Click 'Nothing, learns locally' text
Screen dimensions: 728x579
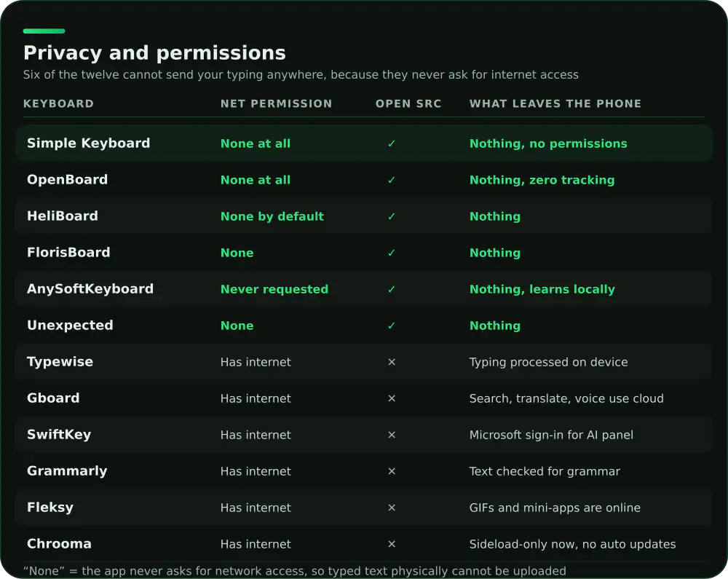[x=542, y=289]
